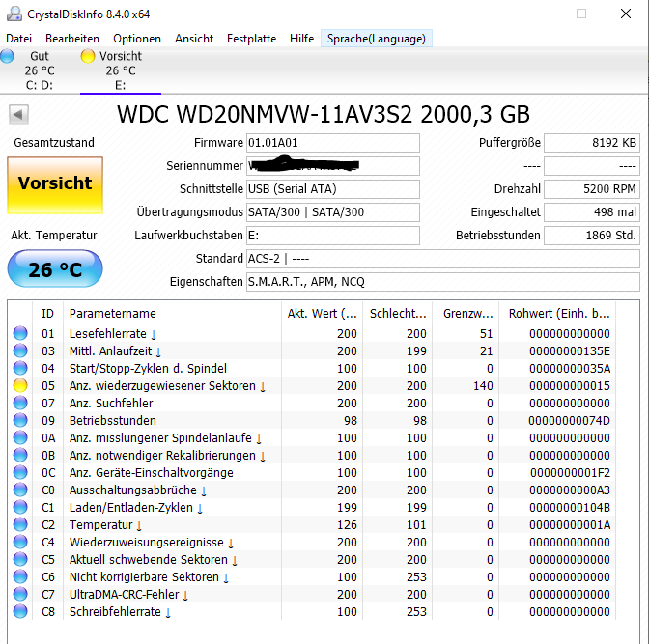Open the Bearbeiten menu
This screenshot has width=649, height=644.
pyautogui.click(x=72, y=39)
